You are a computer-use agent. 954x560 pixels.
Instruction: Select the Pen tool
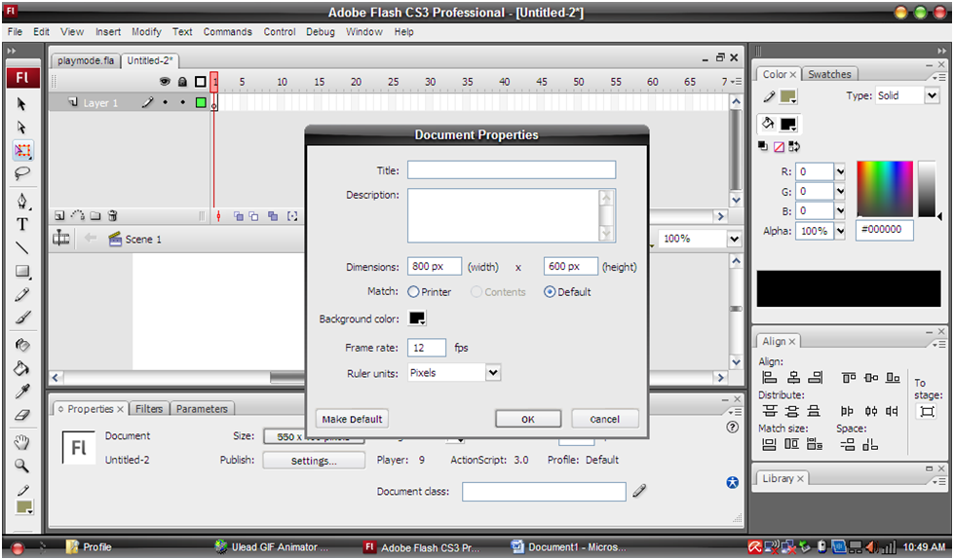tap(21, 202)
